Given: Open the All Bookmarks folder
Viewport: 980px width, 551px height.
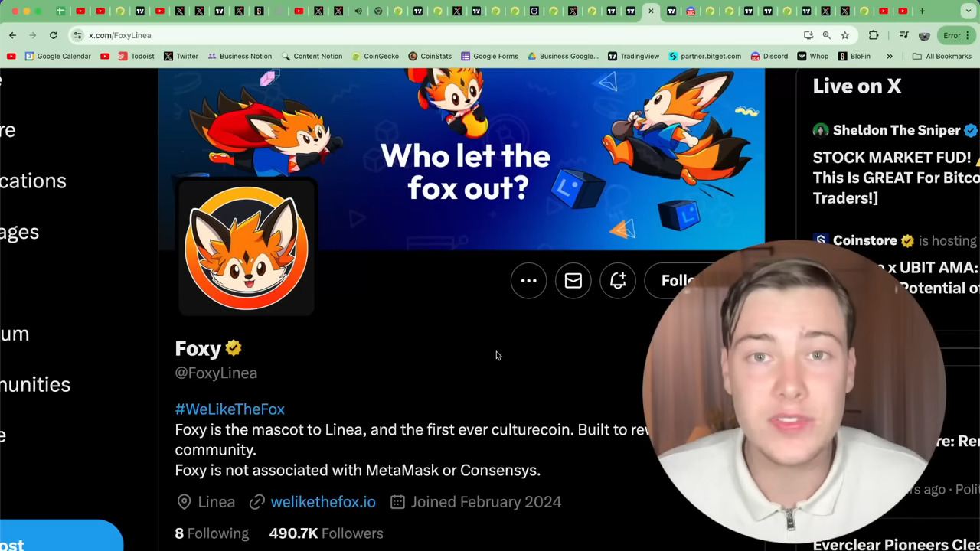Looking at the screenshot, I should click(x=942, y=56).
